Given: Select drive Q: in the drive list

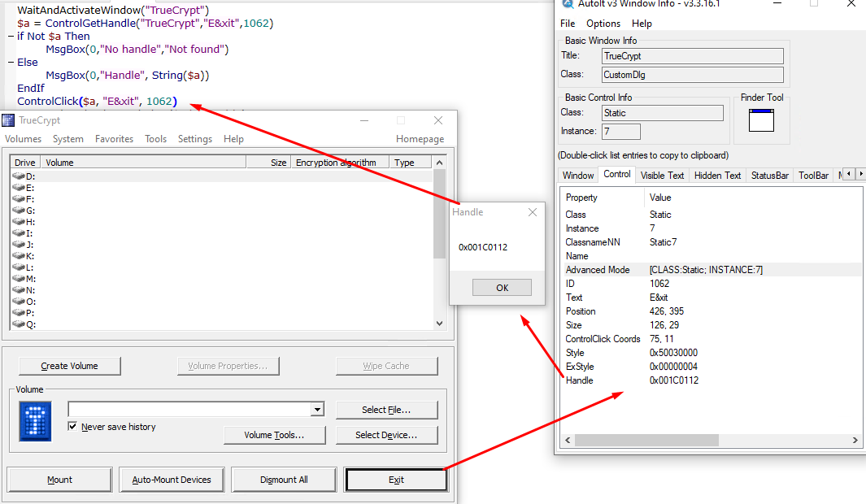Looking at the screenshot, I should (221, 324).
